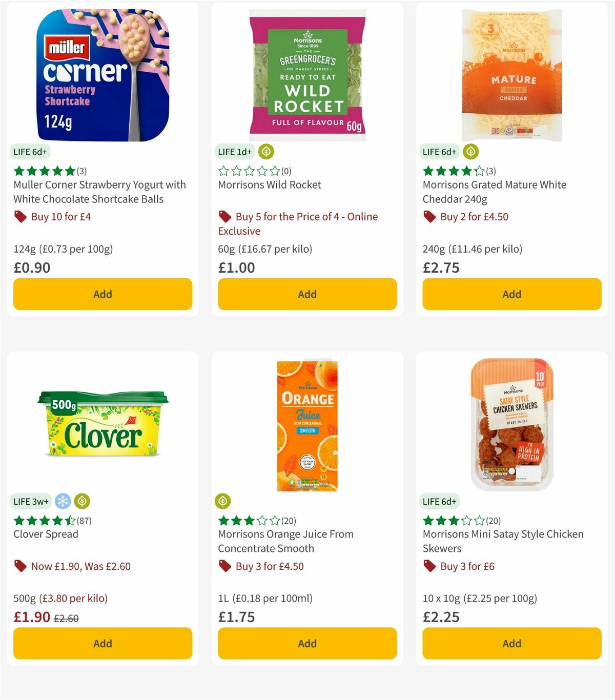Viewport: 615px width, 700px height.
Task: Click the red tag icon beside Buy 3 for £6
Action: [429, 566]
